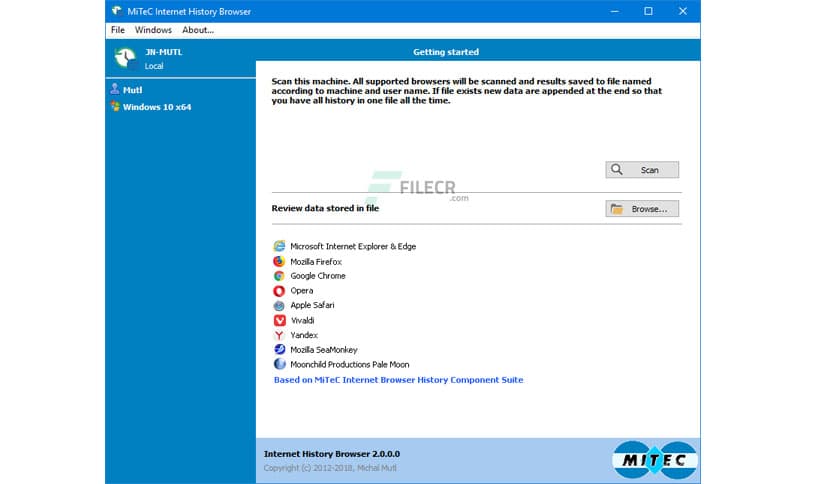This screenshot has height=484, width=836.
Task: Click the Microsoft Internet Explorer & Edge text
Action: coord(353,246)
